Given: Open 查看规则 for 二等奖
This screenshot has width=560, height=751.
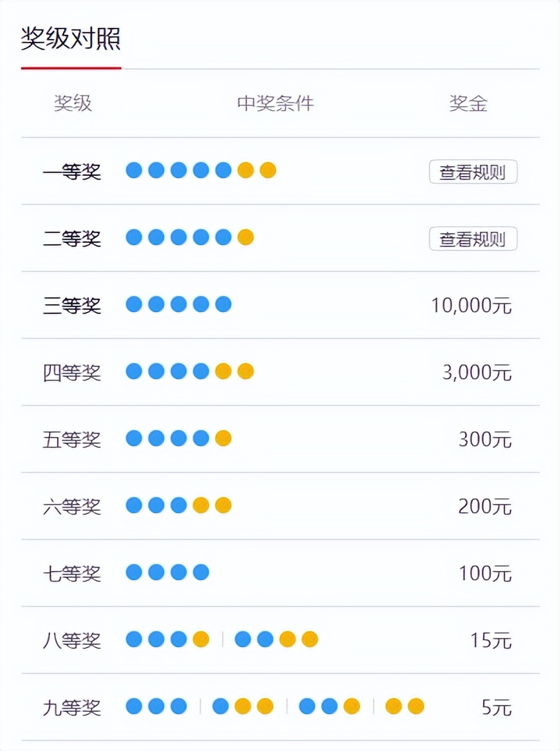Looking at the screenshot, I should (473, 239).
